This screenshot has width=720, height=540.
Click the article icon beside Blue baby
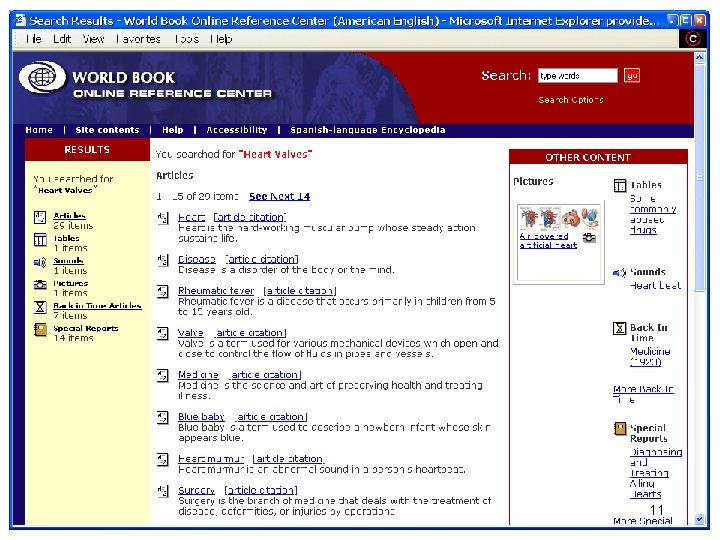click(163, 417)
